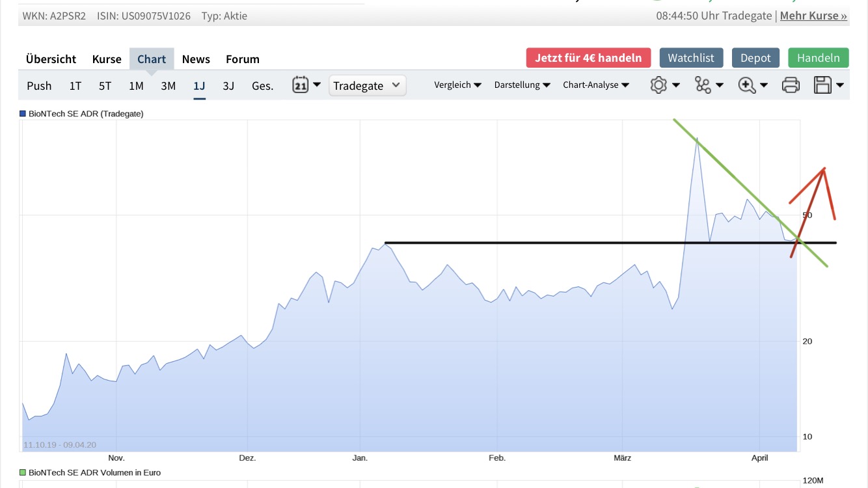Click the save floppy disk icon
This screenshot has height=488, width=868.
(x=829, y=85)
